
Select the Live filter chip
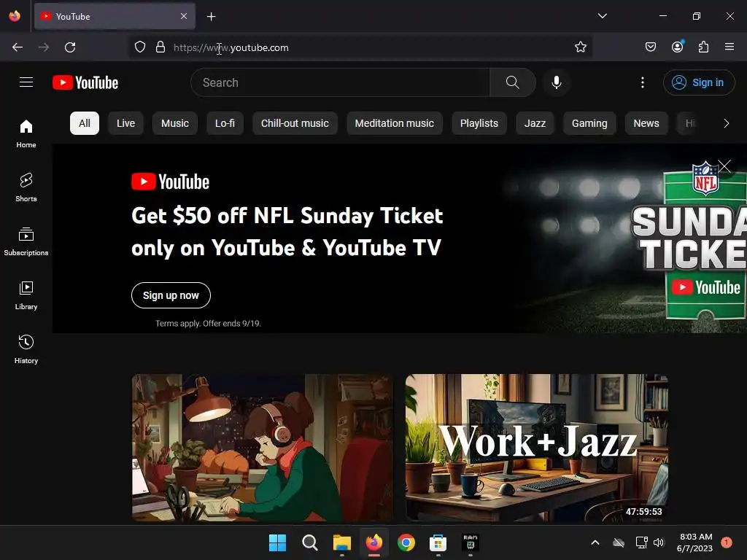[x=125, y=123]
